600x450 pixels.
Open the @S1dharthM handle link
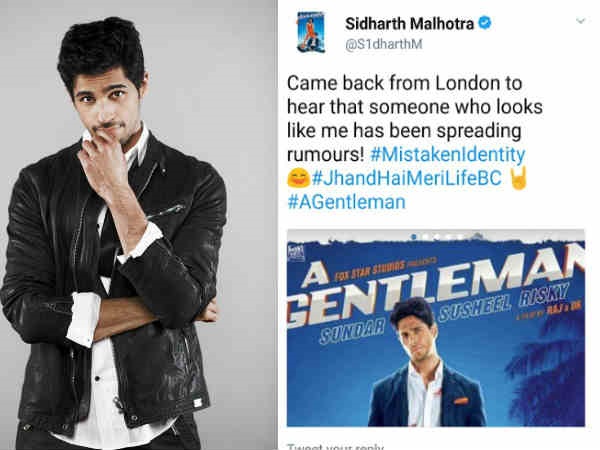[384, 44]
